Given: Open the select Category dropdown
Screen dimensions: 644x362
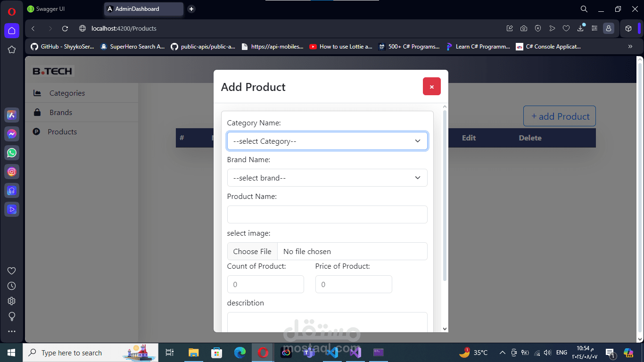Looking at the screenshot, I should (x=327, y=141).
